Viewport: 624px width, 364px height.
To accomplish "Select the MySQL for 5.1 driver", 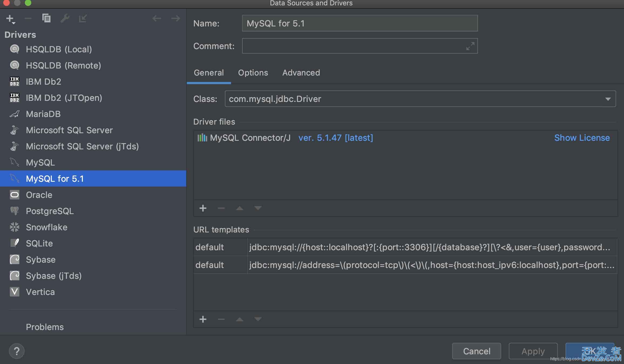I will (93, 178).
